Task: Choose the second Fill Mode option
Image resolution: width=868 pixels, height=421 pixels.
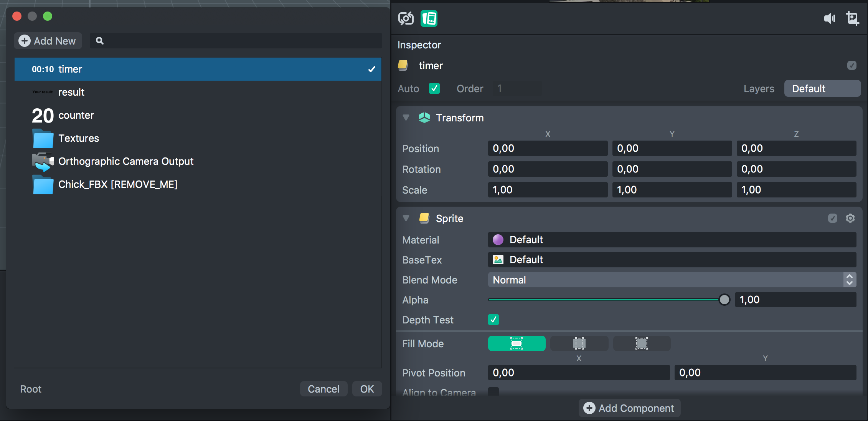Action: tap(579, 343)
